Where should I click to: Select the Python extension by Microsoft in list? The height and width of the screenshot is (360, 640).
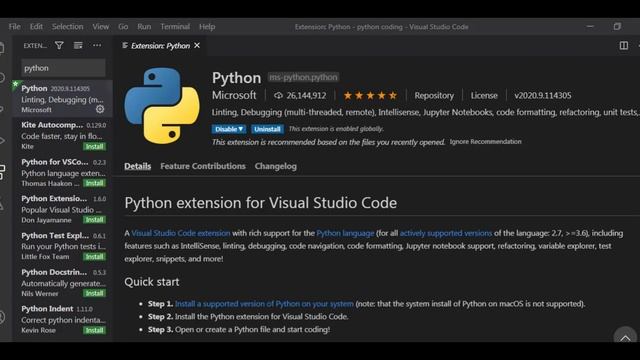[x=62, y=99]
